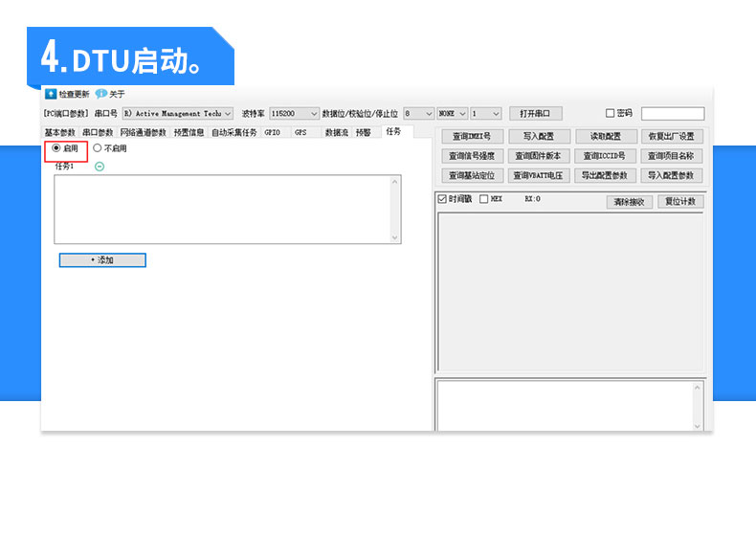Screen dimensions: 756x538
Task: Click inside the 任务1 script text area
Action: click(222, 210)
